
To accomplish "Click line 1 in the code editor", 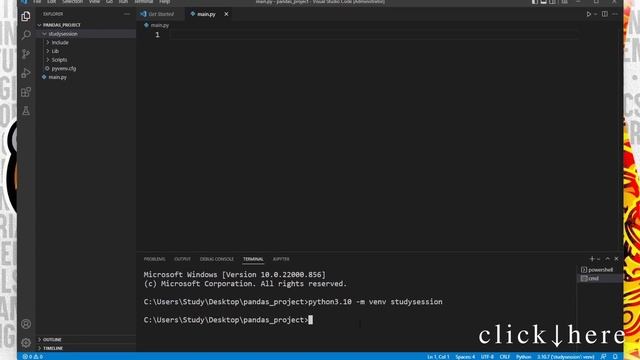I will click(x=373, y=35).
